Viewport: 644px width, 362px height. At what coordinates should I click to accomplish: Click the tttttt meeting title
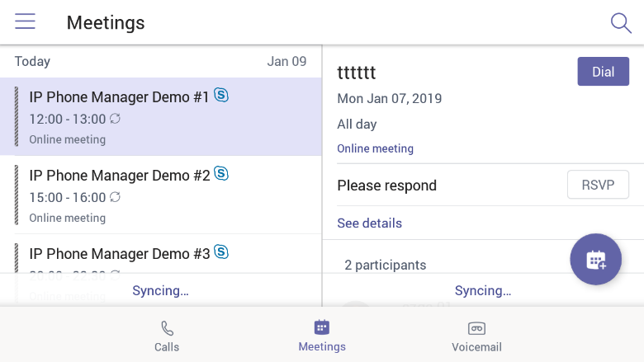357,73
